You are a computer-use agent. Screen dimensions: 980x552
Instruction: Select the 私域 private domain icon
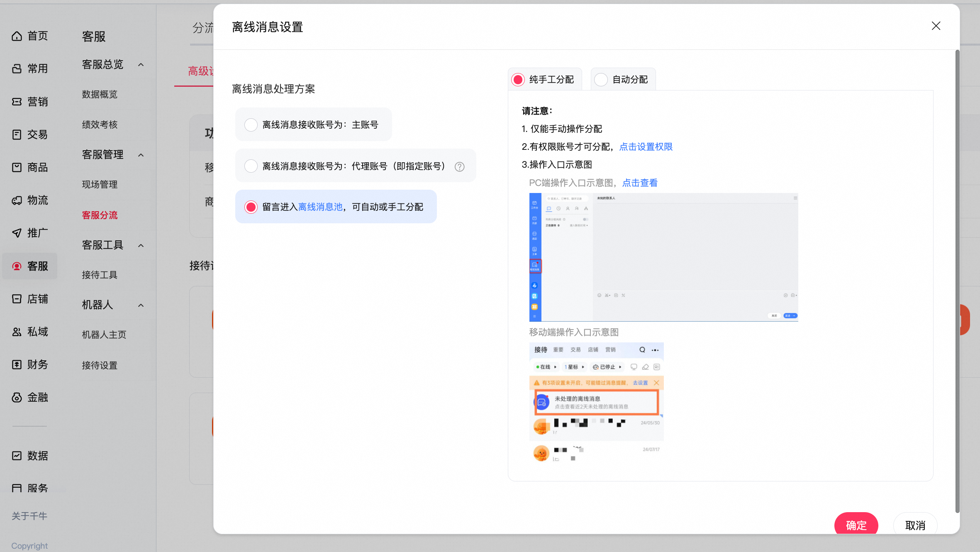coord(17,332)
